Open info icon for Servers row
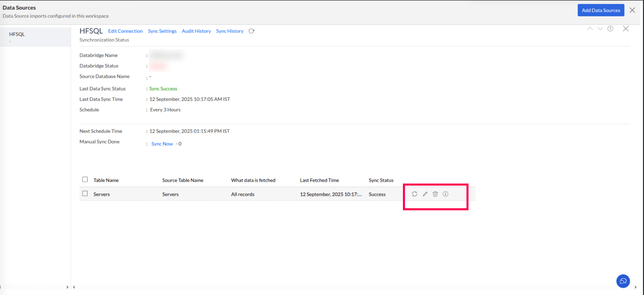 446,194
